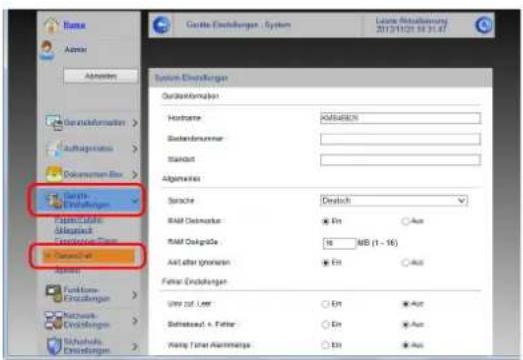Click the Standort input field
The height and width of the screenshot is (360, 523).
coord(400,160)
